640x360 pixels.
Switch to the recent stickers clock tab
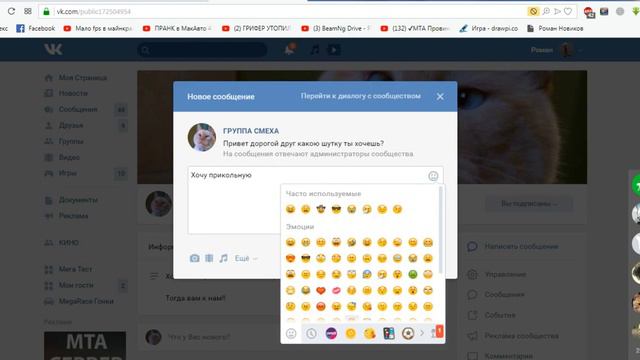311,333
